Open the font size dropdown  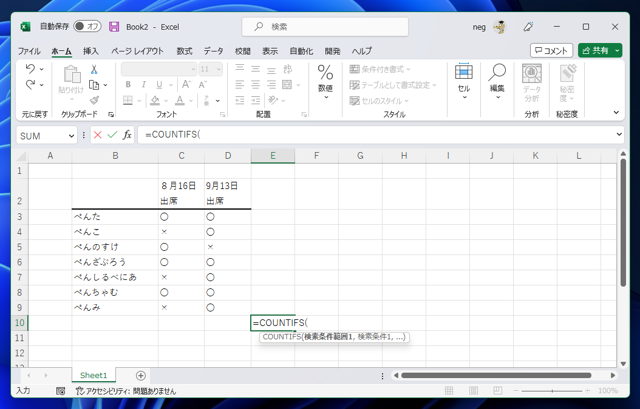219,69
